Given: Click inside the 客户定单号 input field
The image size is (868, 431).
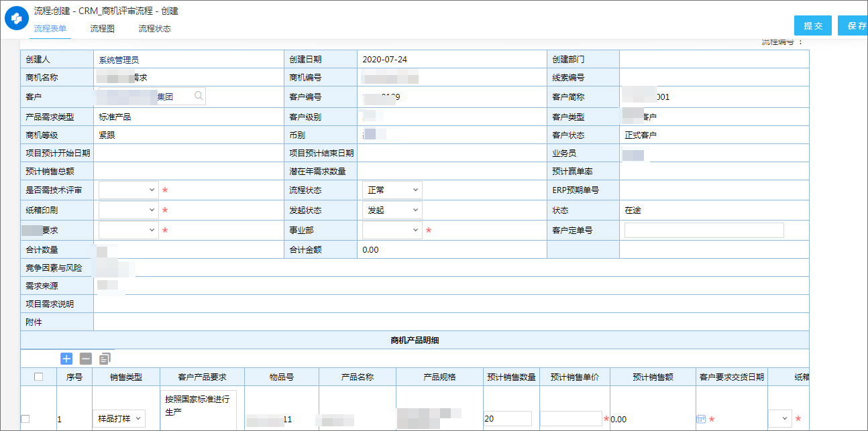Looking at the screenshot, I should click(704, 231).
